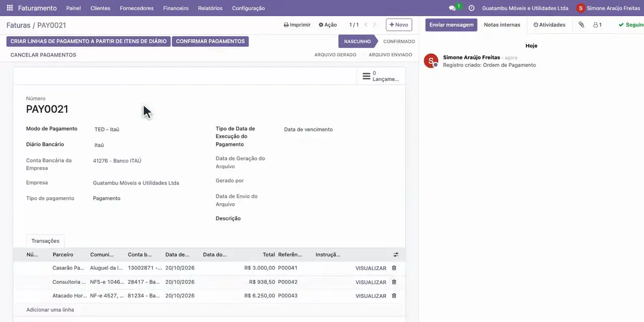Open the Clientes menu
Viewport: 644px width, 322px height.
pyautogui.click(x=100, y=8)
